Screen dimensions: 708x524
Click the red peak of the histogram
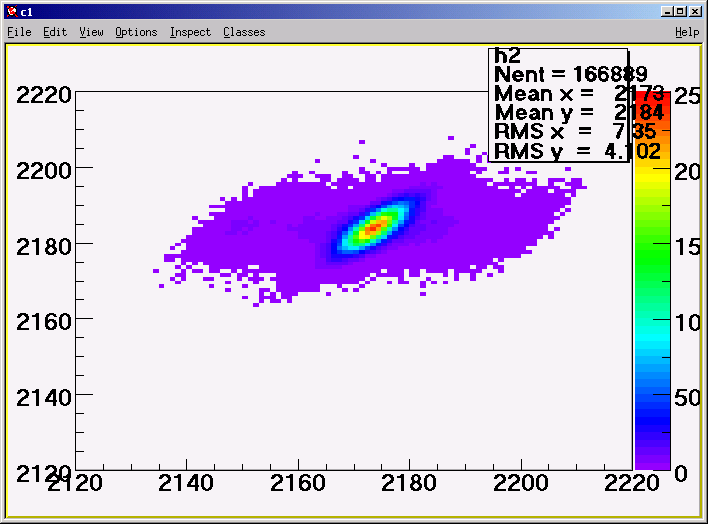coord(374,228)
